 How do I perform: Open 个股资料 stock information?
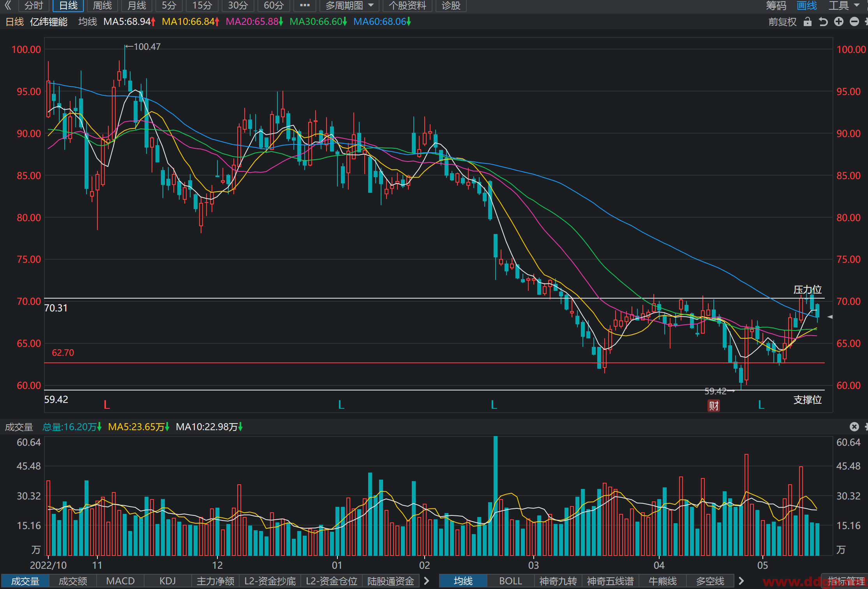click(x=408, y=5)
